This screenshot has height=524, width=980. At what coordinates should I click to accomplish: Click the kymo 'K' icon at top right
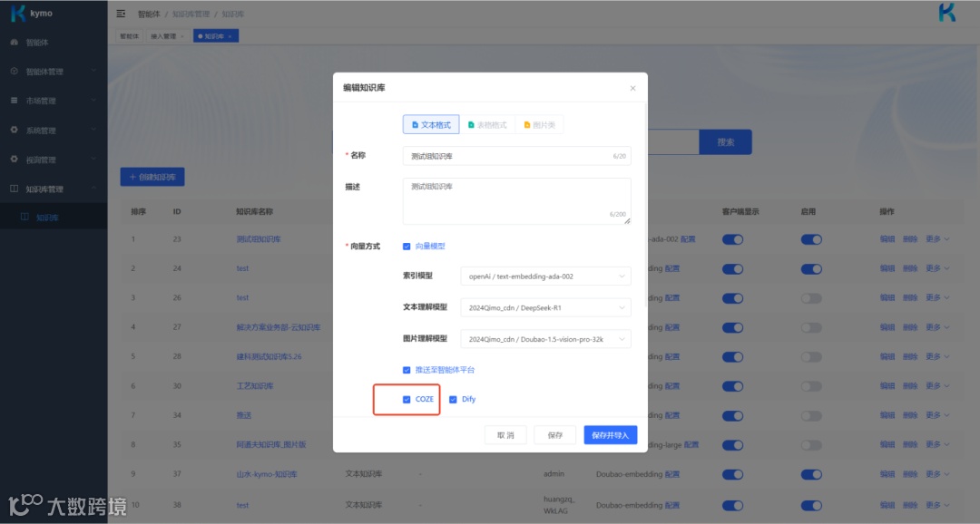pyautogui.click(x=946, y=14)
